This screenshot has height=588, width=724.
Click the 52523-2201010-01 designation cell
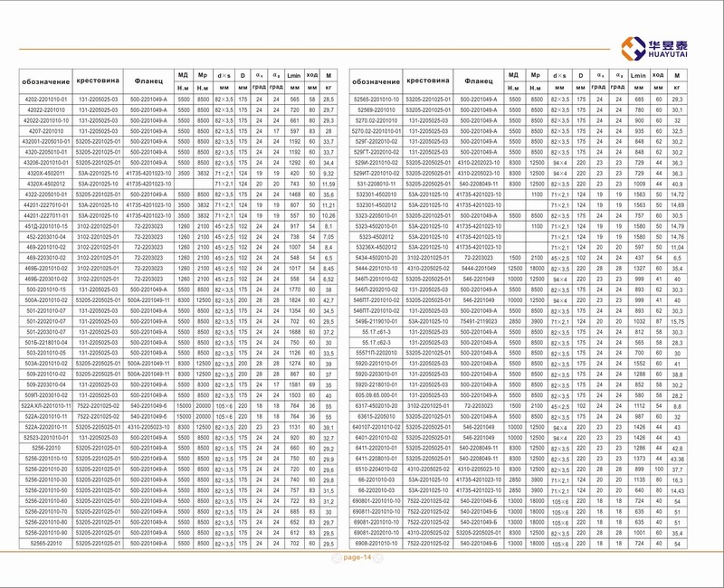point(46,438)
